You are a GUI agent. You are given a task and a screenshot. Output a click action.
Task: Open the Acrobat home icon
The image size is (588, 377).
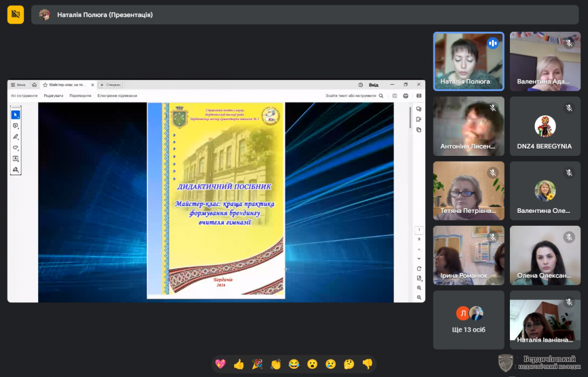click(x=35, y=85)
